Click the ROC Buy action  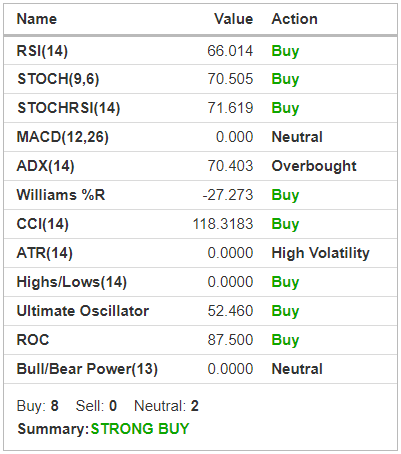tap(285, 340)
